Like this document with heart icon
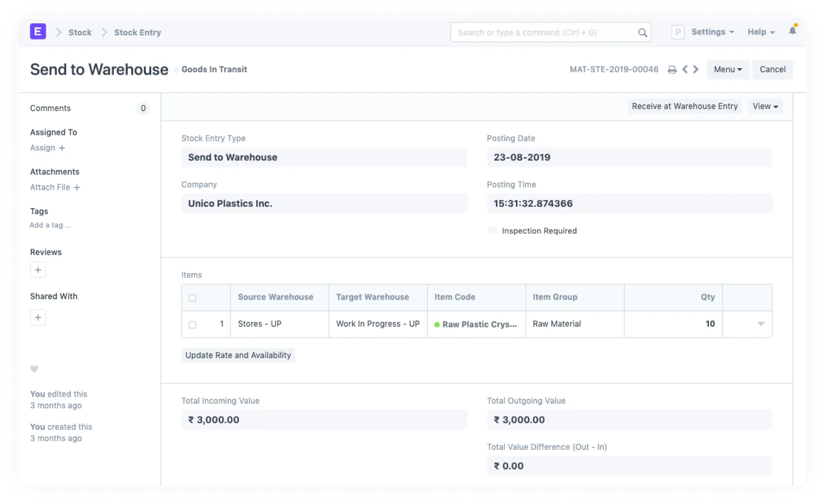Image resolution: width=825 pixels, height=504 pixels. (34, 369)
